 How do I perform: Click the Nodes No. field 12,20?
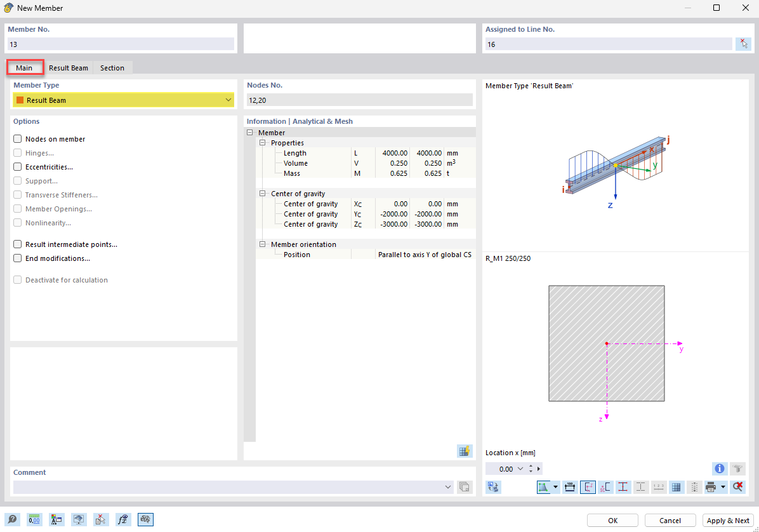[360, 100]
